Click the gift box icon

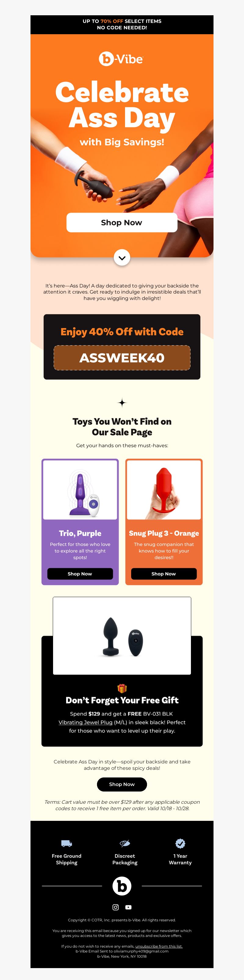point(122,688)
